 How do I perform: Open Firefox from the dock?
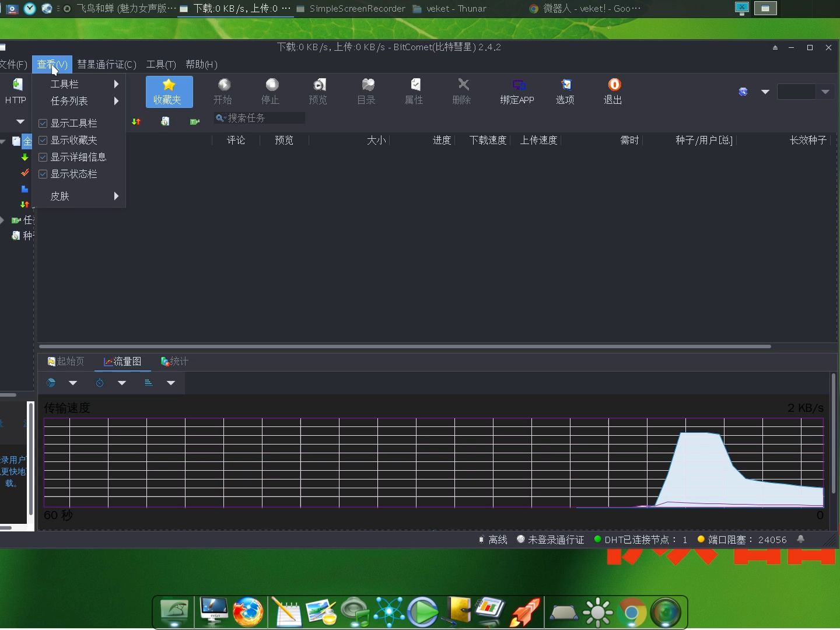pos(248,612)
